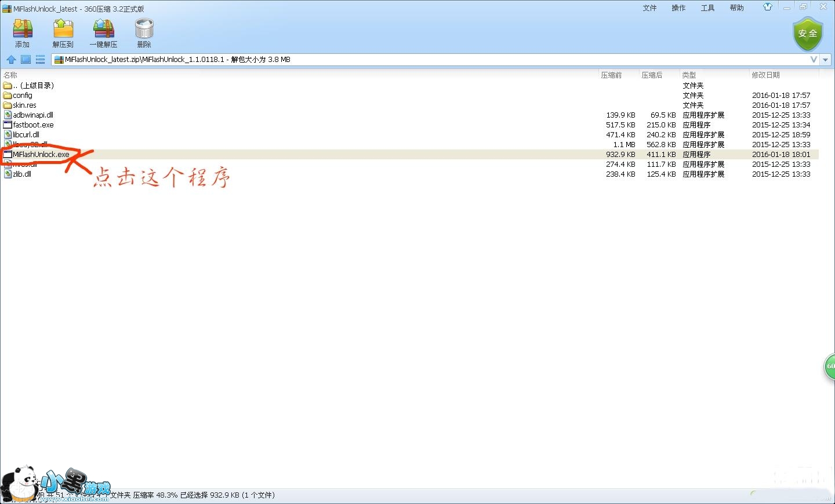This screenshot has height=504, width=835.
Task: Click the config folder icon
Action: pyautogui.click(x=8, y=96)
